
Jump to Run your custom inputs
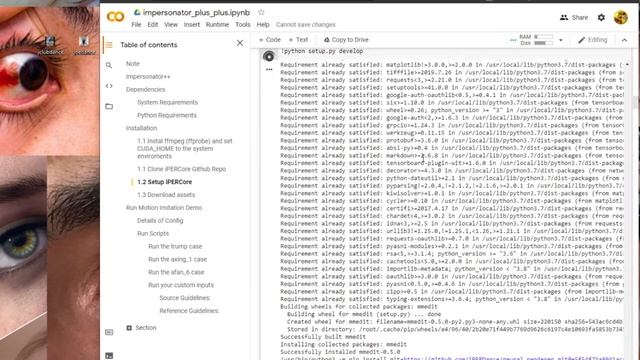(181, 285)
